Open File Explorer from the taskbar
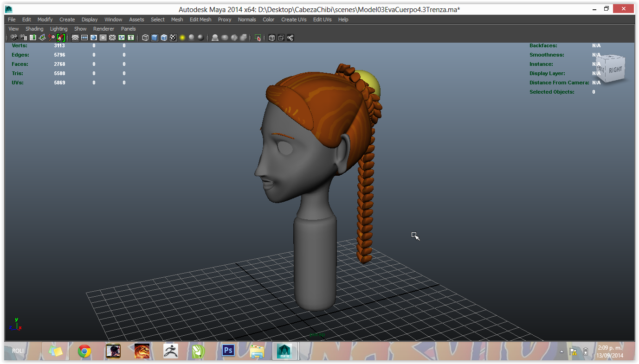The width and height of the screenshot is (639, 364). coord(257,351)
